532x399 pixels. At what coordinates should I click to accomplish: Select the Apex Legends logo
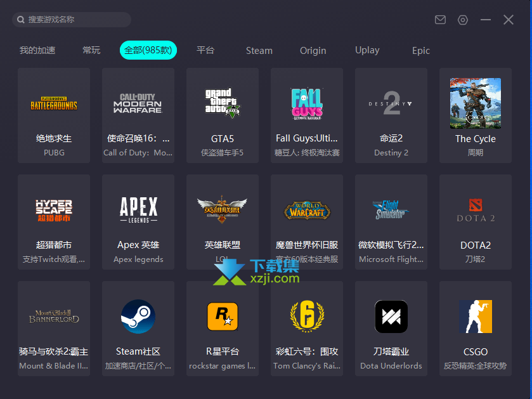click(x=138, y=210)
